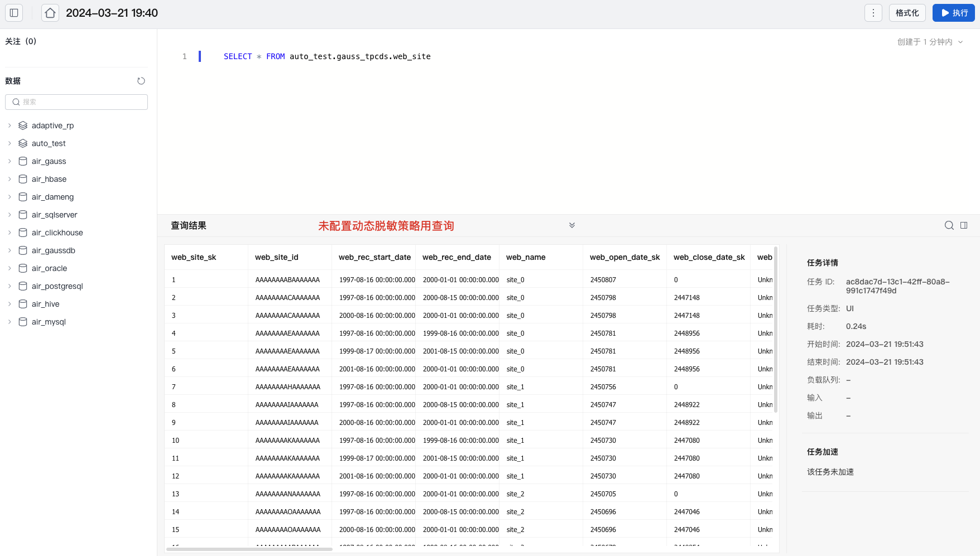Search within the query results
The height and width of the screenshot is (556, 980).
pos(949,225)
